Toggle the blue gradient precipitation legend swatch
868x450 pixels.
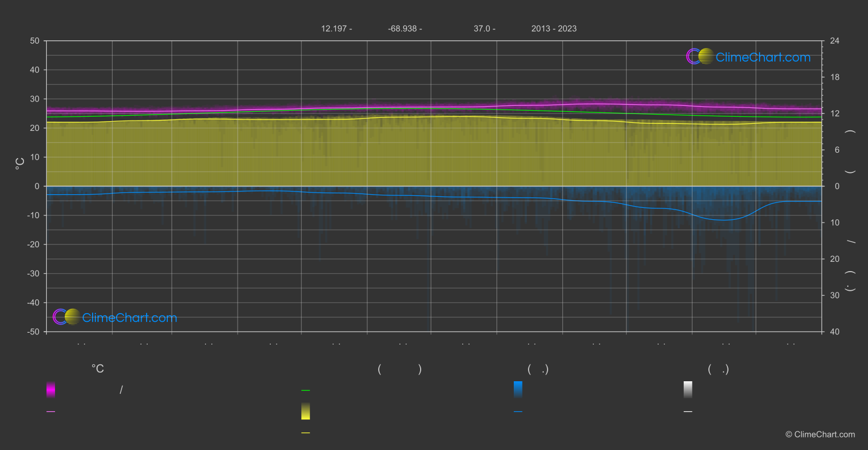(x=518, y=389)
